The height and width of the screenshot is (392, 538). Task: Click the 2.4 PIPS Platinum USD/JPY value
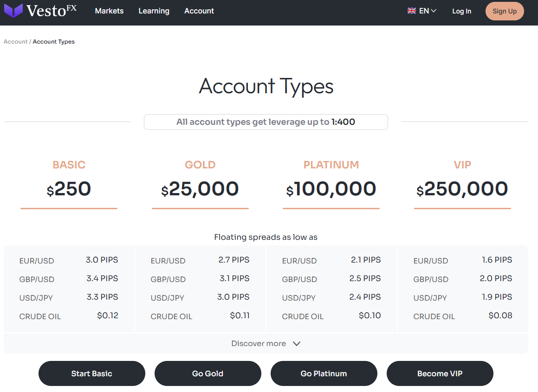[365, 297]
